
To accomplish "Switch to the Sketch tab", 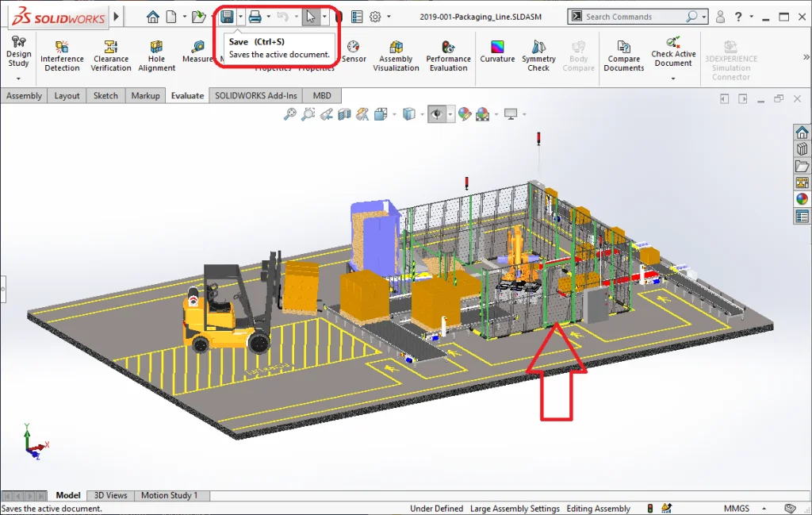I will pyautogui.click(x=105, y=95).
